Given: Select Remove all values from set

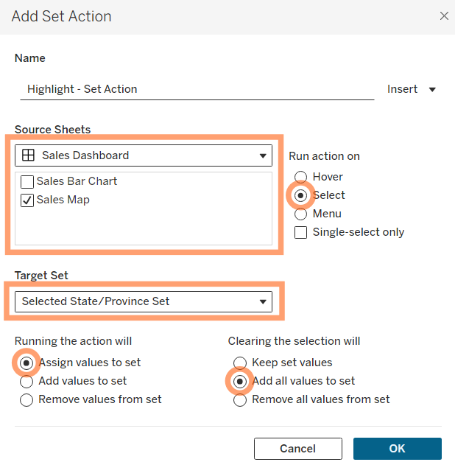Looking at the screenshot, I should (x=240, y=400).
